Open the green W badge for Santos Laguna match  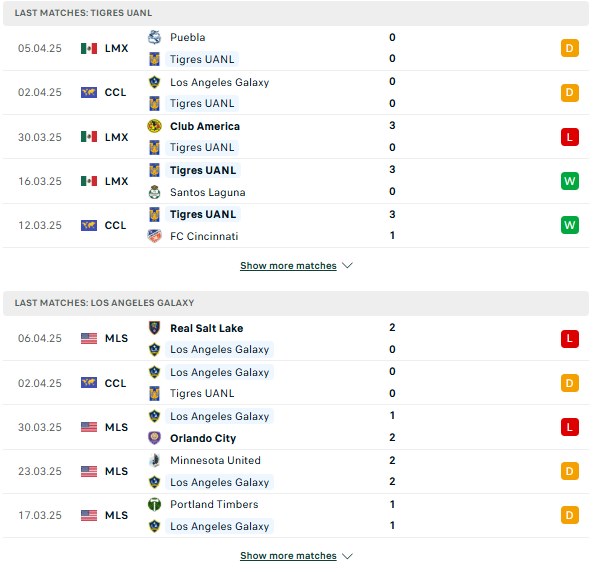[x=570, y=181]
